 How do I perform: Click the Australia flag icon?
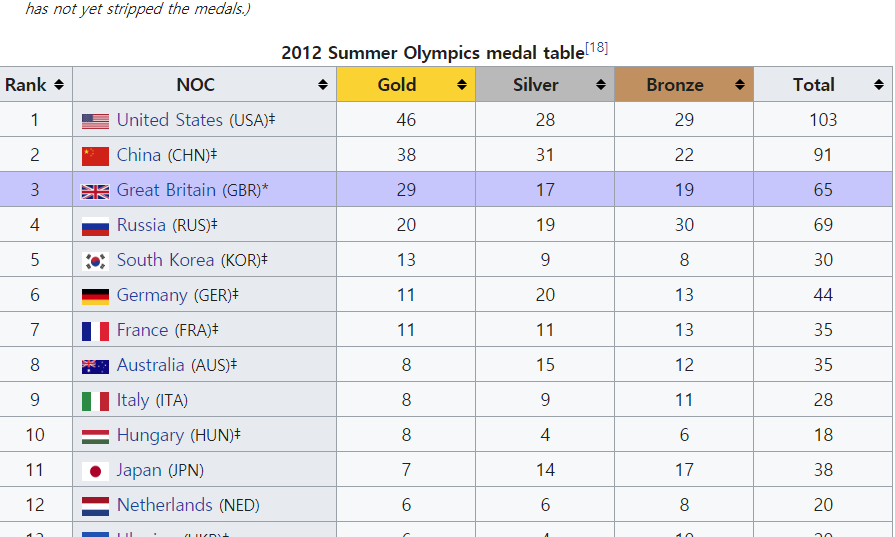[x=95, y=366]
